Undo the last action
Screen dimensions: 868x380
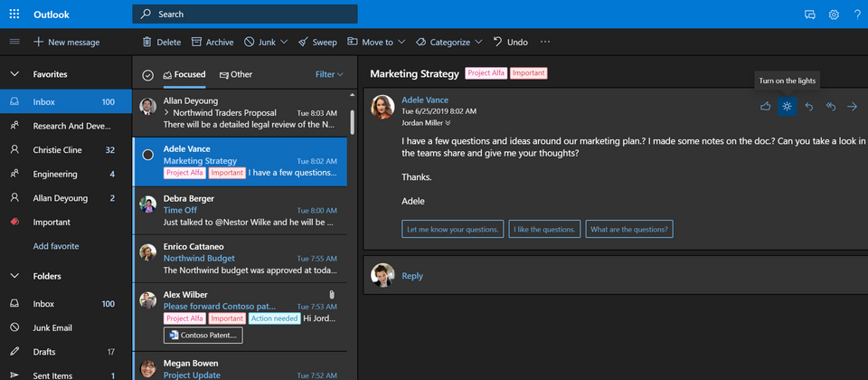[510, 43]
